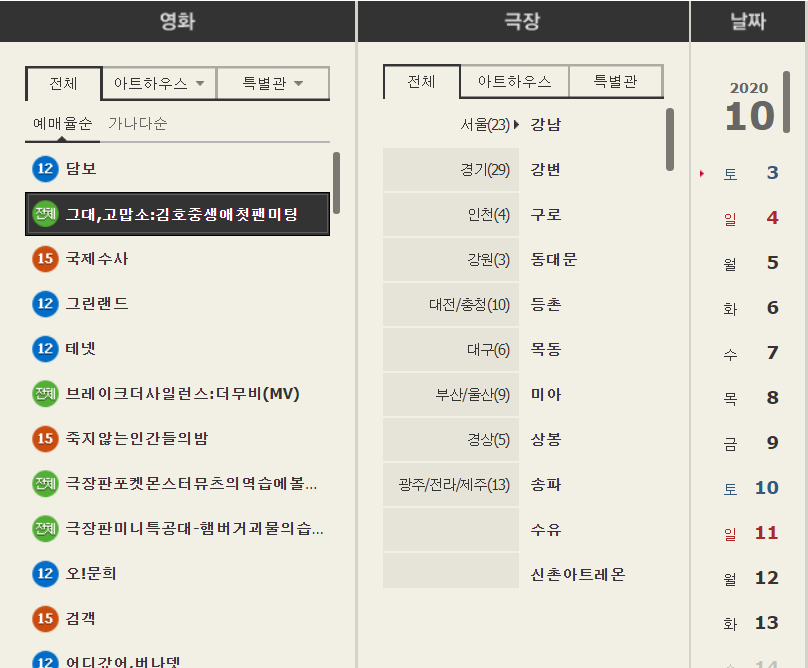Click the theater list scrollbar
The height and width of the screenshot is (668, 808).
tap(670, 139)
